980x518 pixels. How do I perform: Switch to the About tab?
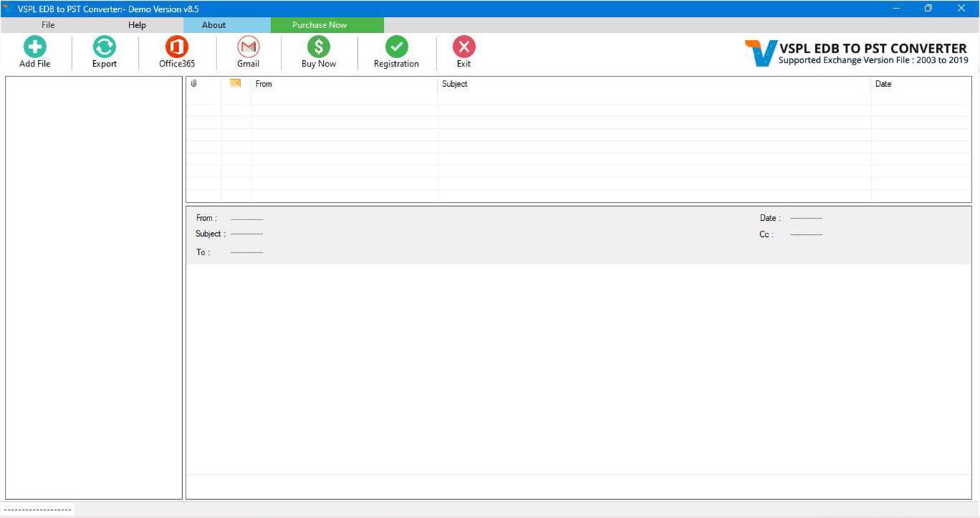coord(214,25)
